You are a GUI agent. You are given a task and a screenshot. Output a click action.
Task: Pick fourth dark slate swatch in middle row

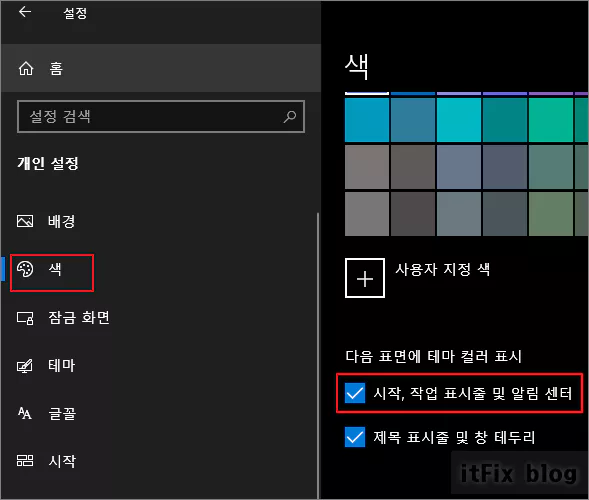point(505,167)
